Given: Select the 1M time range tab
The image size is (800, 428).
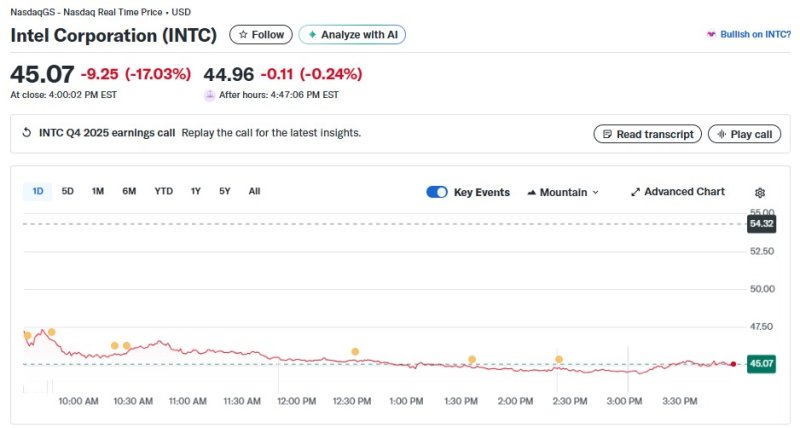Looking at the screenshot, I should 98,191.
